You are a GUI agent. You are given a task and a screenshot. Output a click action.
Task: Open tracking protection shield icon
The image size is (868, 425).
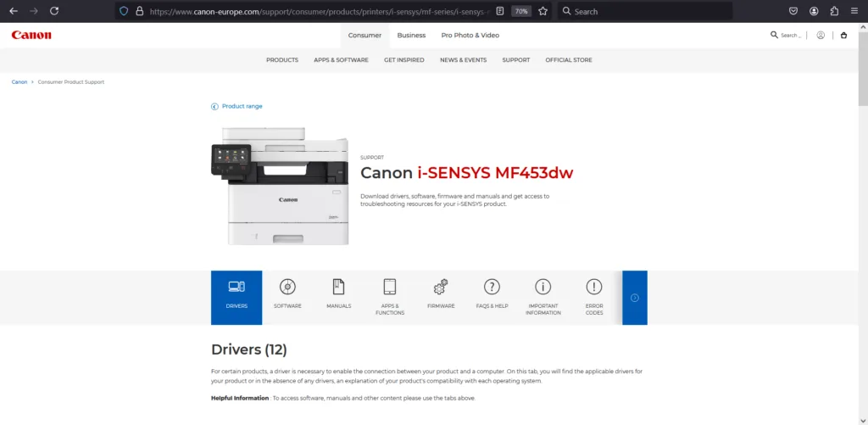point(124,11)
